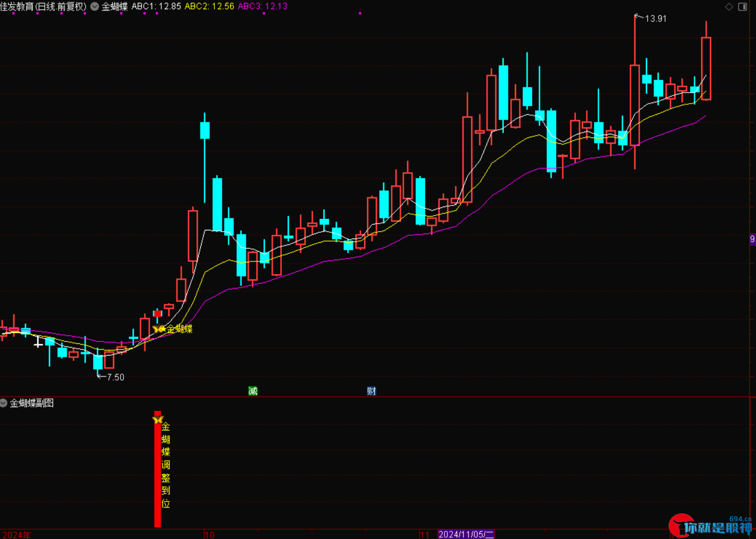
Task: Click the 10 month axis label
Action: click(210, 534)
